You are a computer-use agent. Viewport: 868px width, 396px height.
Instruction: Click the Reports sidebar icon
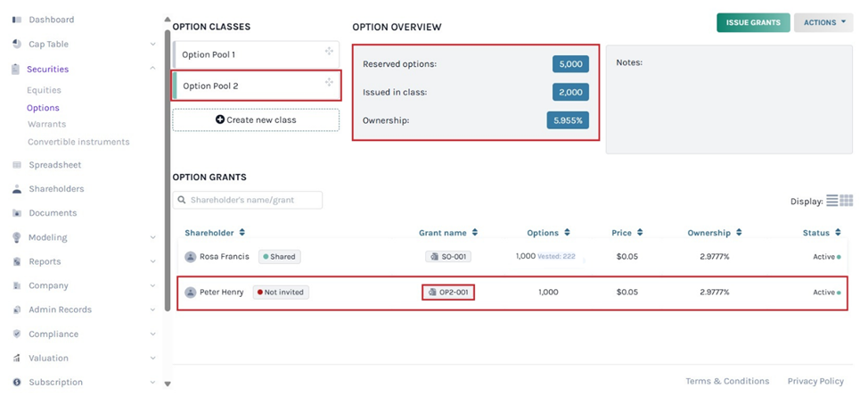(x=17, y=261)
